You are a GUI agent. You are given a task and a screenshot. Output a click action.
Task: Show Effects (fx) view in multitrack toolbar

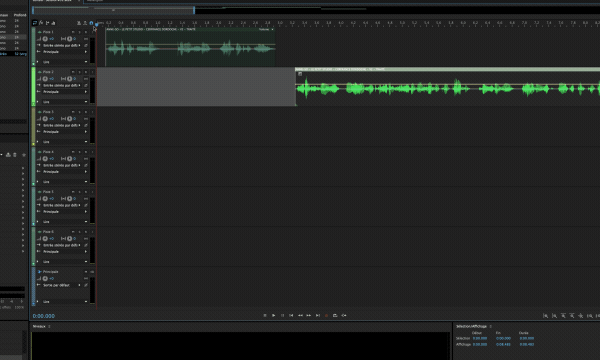pos(41,23)
